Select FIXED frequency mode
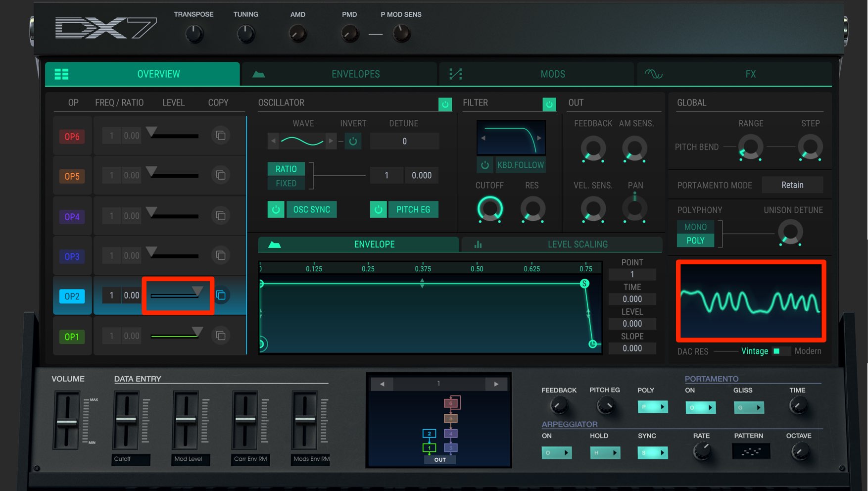 tap(286, 183)
